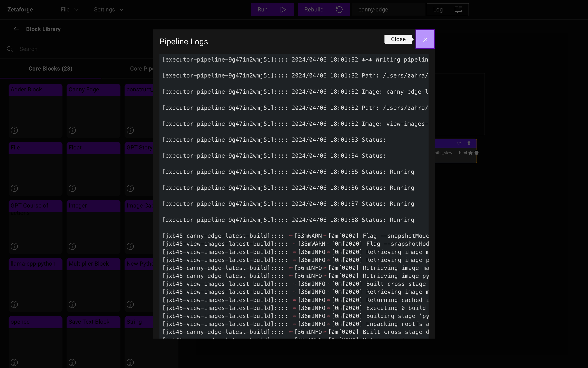Click the File menu chevron
This screenshot has width=588, height=368.
tap(76, 9)
